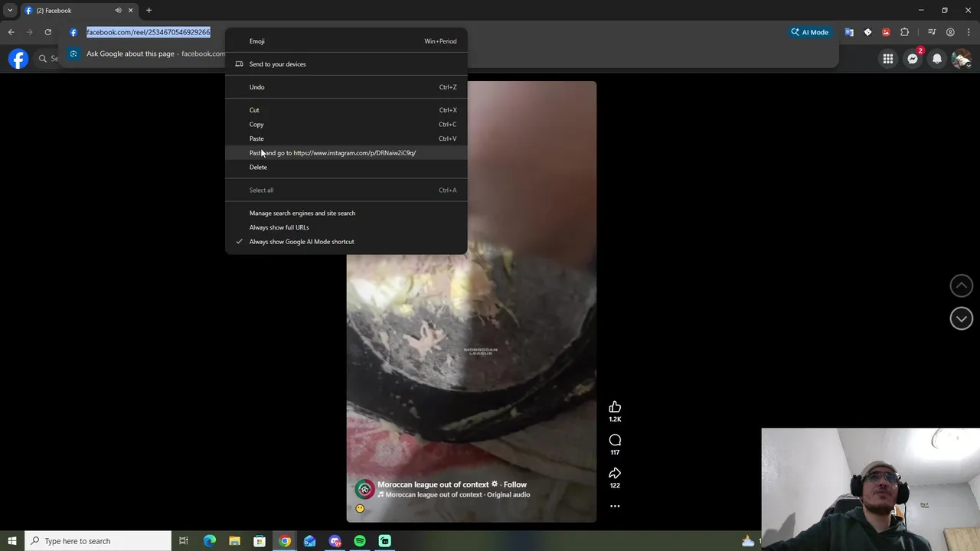
Task: Open Moroccan league out of context profile name
Action: point(433,484)
